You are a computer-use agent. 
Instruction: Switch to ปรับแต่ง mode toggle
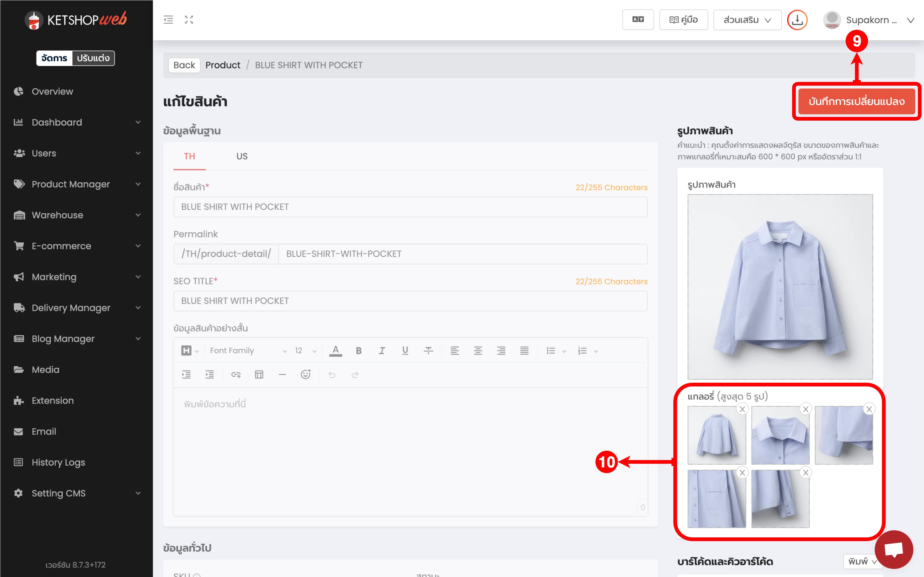coord(93,58)
